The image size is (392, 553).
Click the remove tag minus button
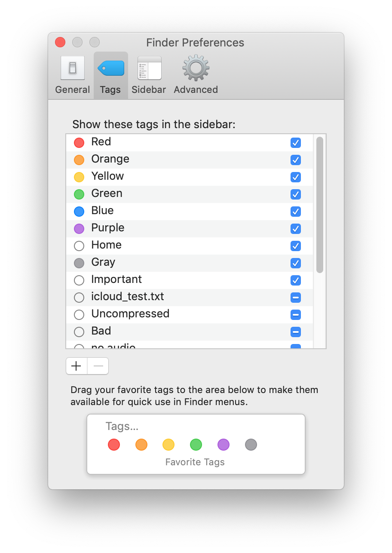point(98,366)
